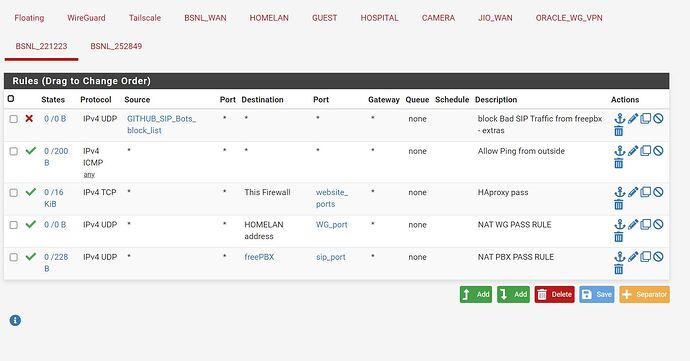
Task: Click green pass checkmark on Allow Ping rule
Action: pos(30,151)
